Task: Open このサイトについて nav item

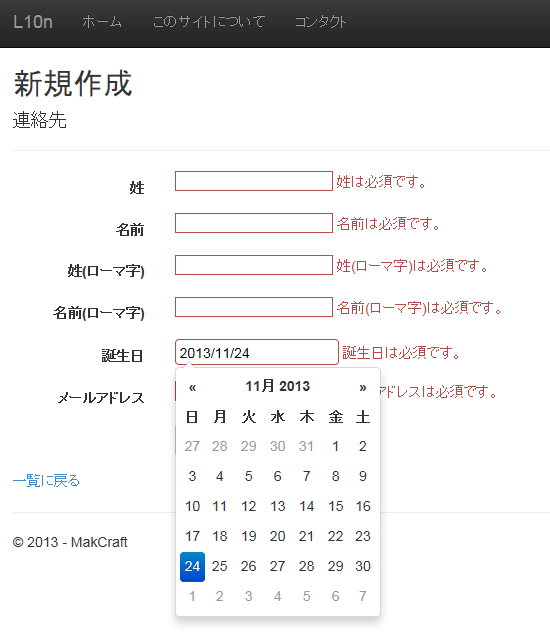Action: click(209, 22)
